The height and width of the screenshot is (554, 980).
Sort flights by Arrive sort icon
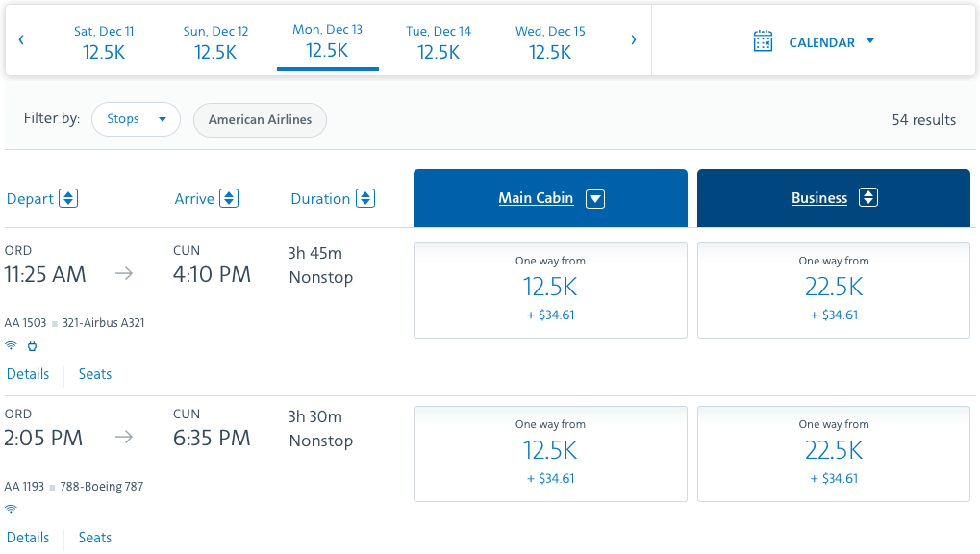click(229, 198)
